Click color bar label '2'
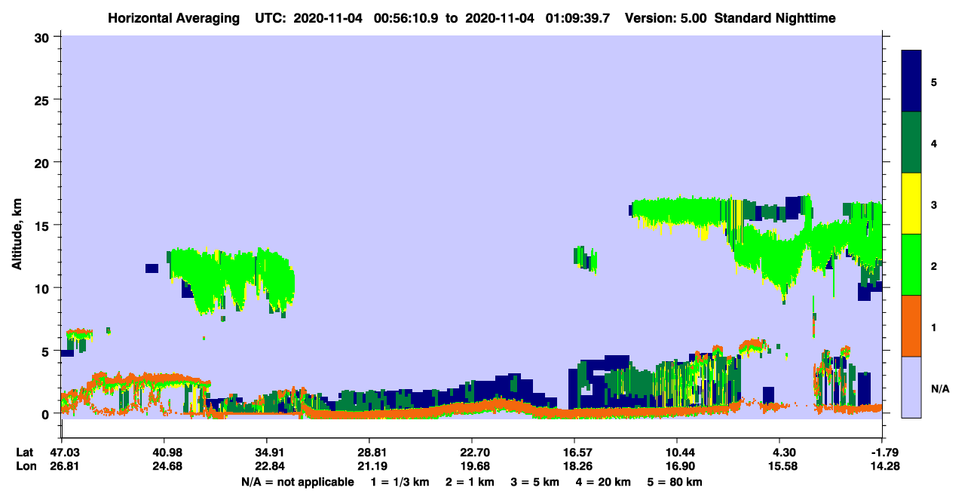The image size is (980, 503). [934, 265]
